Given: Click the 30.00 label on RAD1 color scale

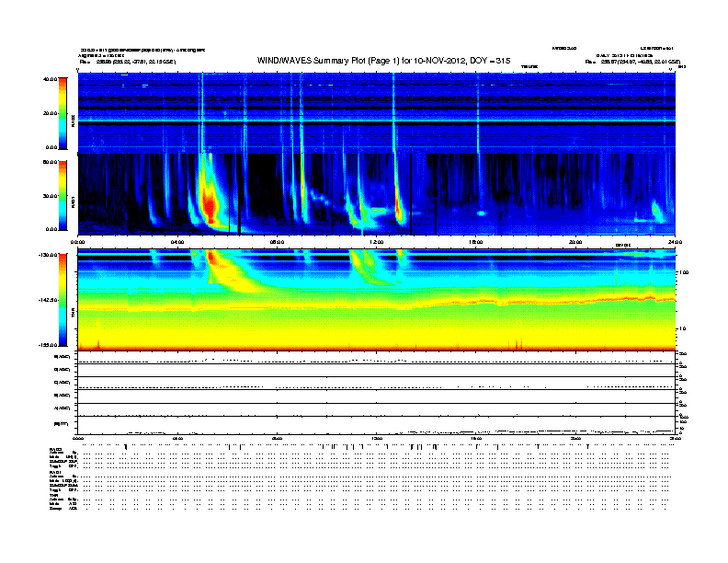Looking at the screenshot, I should tap(50, 196).
